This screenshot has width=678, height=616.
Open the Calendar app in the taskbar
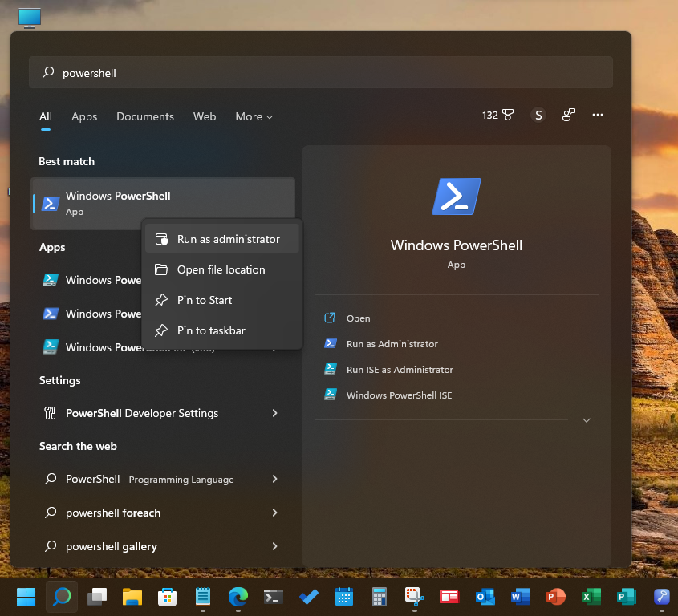coord(344,597)
